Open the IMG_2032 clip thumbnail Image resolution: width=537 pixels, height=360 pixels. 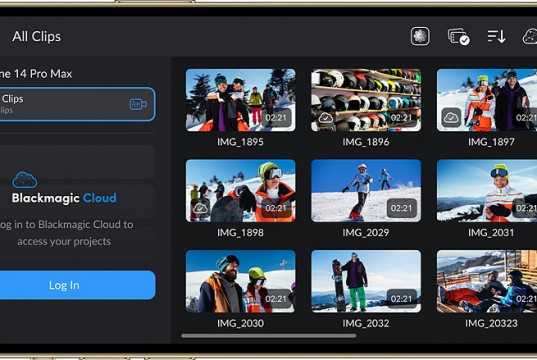pos(366,281)
